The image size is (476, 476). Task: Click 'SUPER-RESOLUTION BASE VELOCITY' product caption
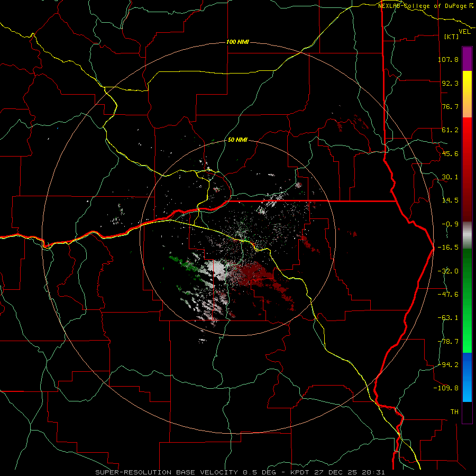point(167,472)
